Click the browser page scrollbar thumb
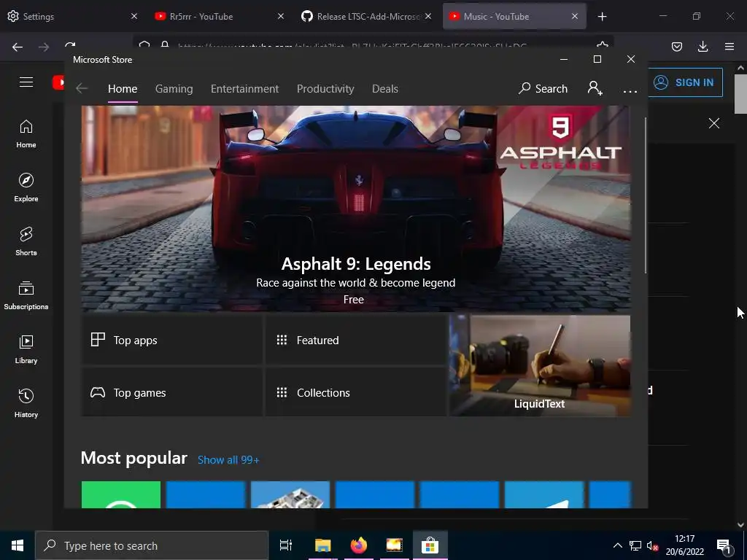This screenshot has height=560, width=747. point(740,93)
